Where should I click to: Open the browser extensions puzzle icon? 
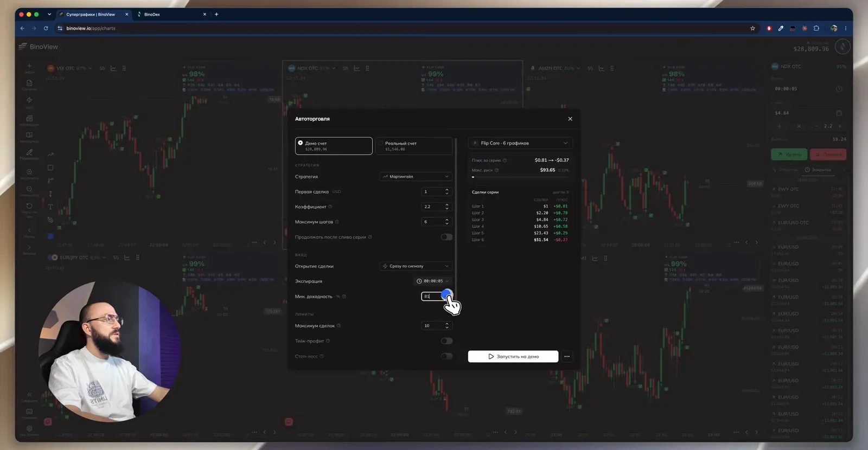point(816,28)
